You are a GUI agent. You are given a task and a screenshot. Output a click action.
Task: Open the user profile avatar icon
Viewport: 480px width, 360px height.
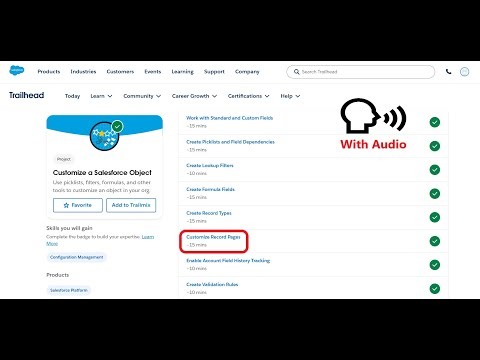point(464,72)
